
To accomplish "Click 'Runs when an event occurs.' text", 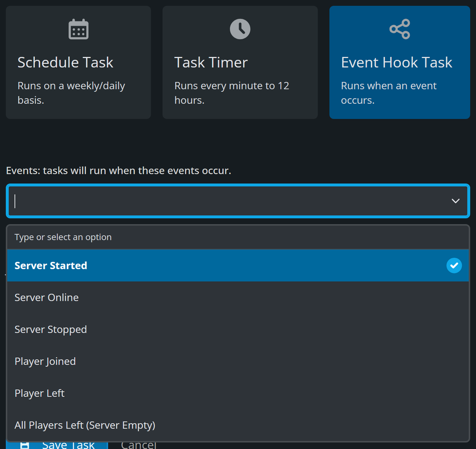I will (x=388, y=93).
